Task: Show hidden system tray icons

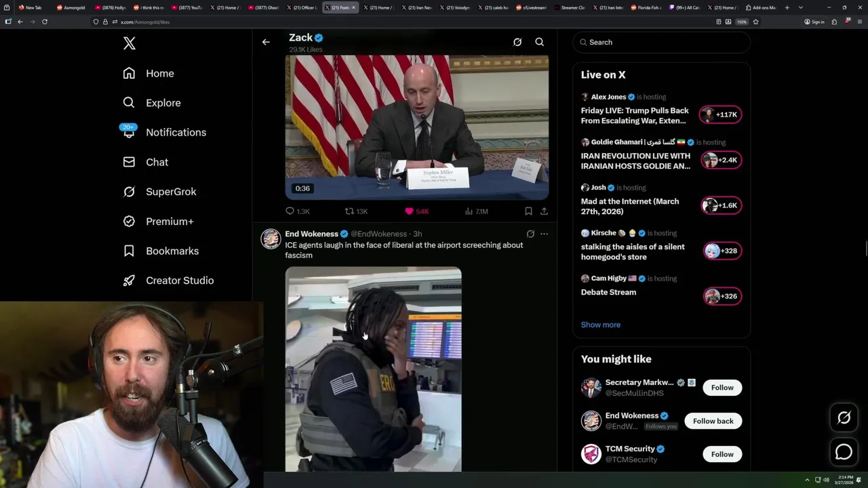Action: (x=807, y=480)
